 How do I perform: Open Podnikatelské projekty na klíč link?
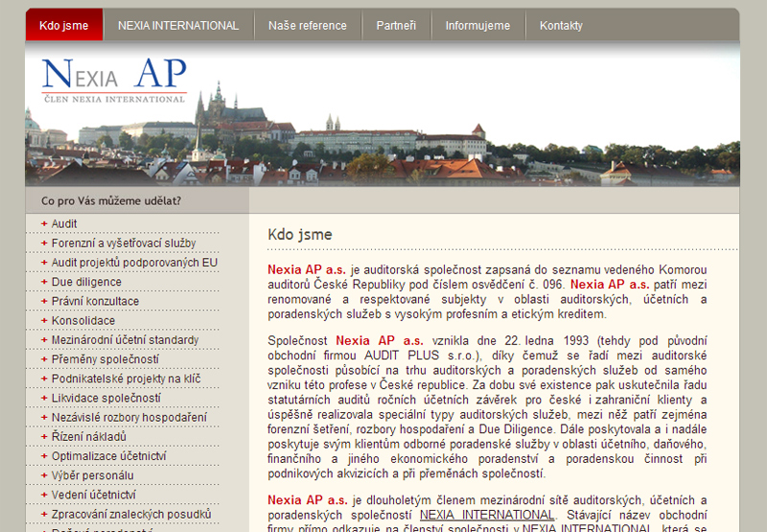127,379
